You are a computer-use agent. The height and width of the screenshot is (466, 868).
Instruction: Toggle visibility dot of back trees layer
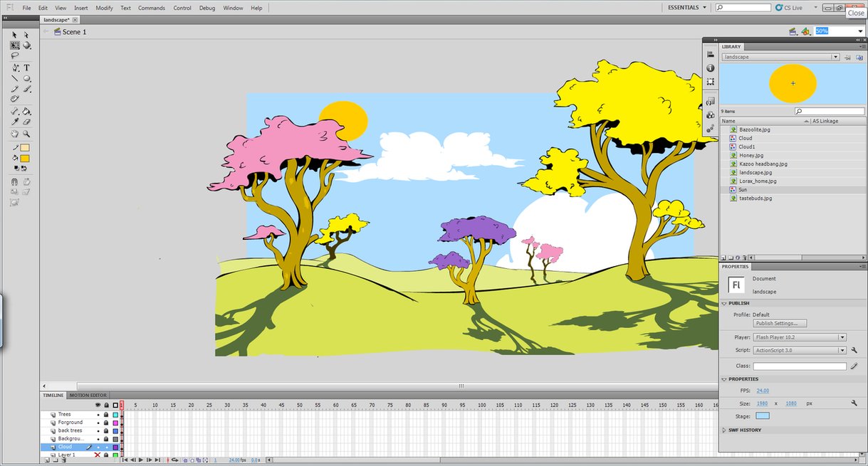pyautogui.click(x=98, y=431)
